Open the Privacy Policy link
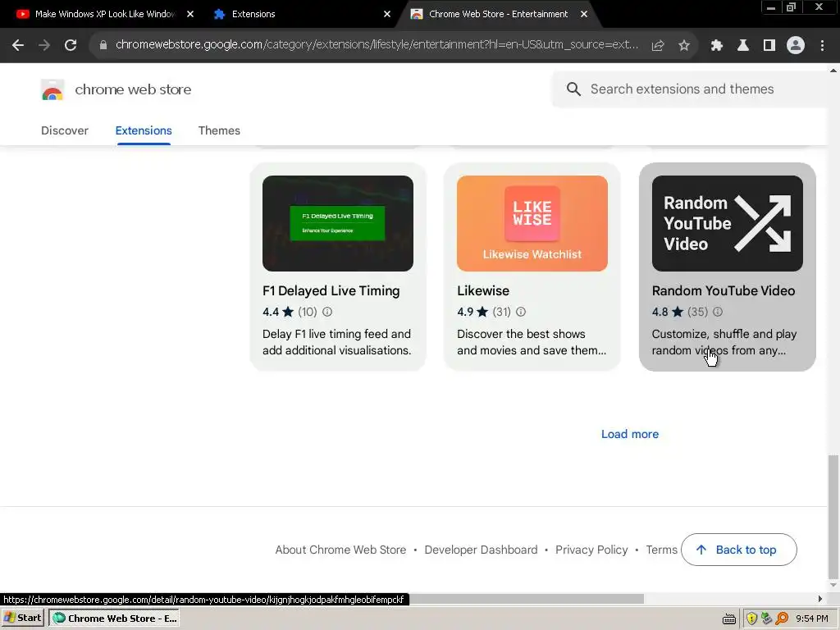This screenshot has width=840, height=630. coord(591,550)
